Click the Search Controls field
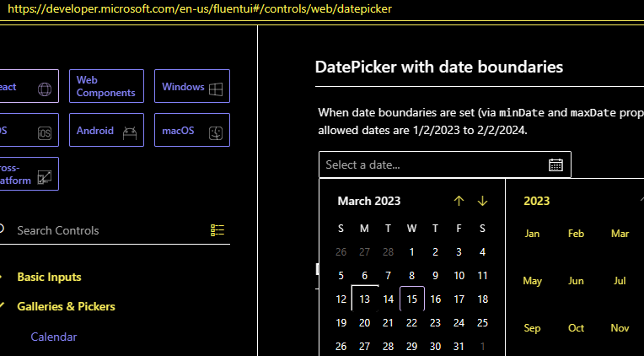Viewport: 644px width, 356px height. [x=111, y=230]
